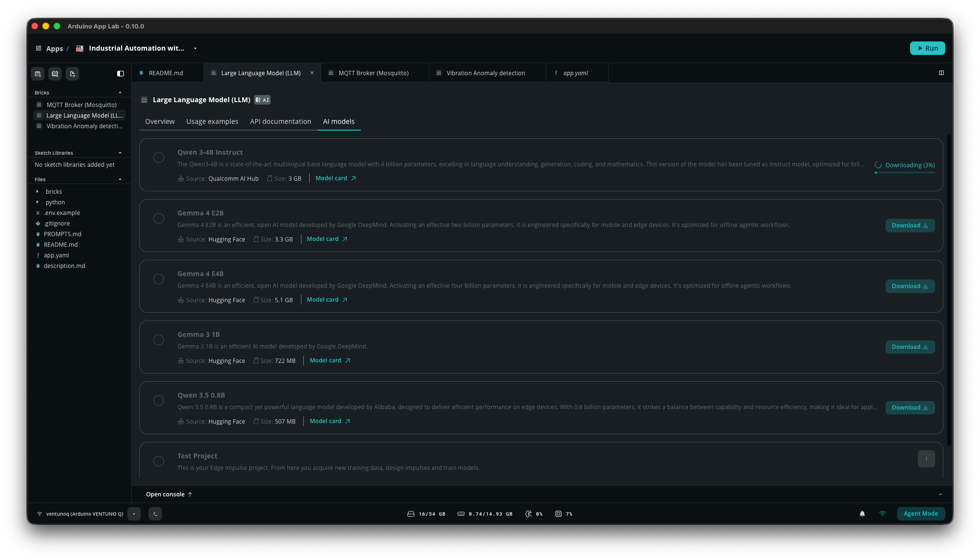The height and width of the screenshot is (560, 980).
Task: Collapse the Bricks section
Action: pyautogui.click(x=120, y=93)
